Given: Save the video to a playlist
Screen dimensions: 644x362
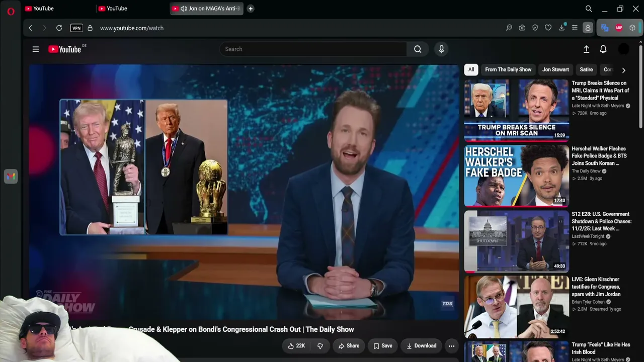Looking at the screenshot, I should tap(383, 346).
